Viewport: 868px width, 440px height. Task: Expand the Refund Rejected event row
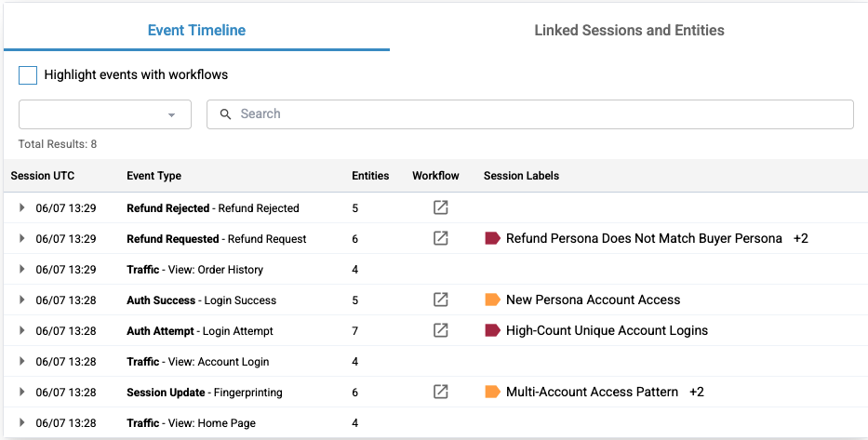click(x=22, y=207)
